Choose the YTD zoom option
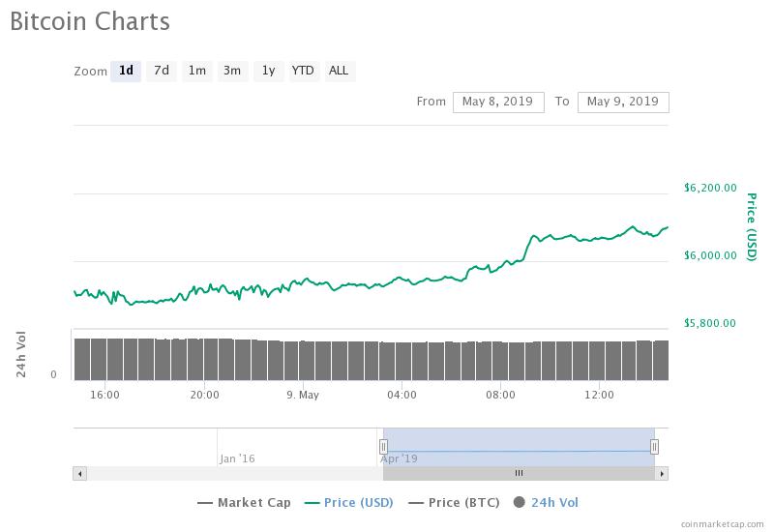Viewport: 774px width, 532px height. (x=303, y=71)
